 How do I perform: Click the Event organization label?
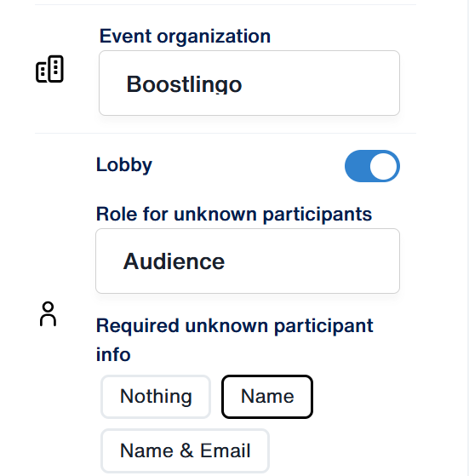coord(185,36)
